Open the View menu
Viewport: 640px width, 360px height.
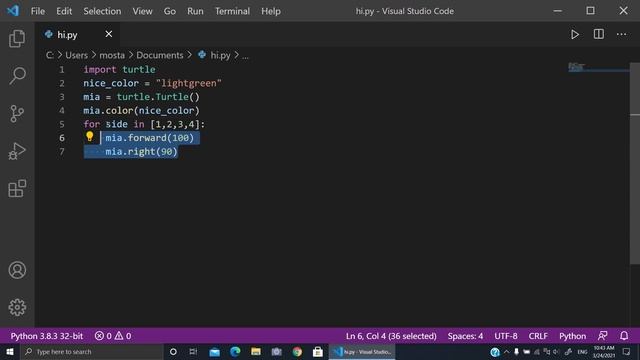pyautogui.click(x=142, y=11)
